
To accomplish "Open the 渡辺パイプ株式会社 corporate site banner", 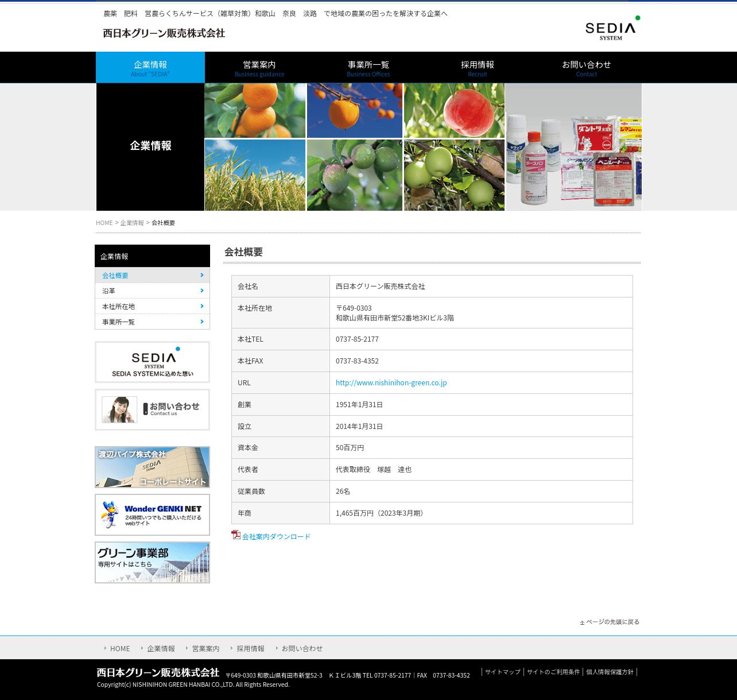I will [152, 467].
